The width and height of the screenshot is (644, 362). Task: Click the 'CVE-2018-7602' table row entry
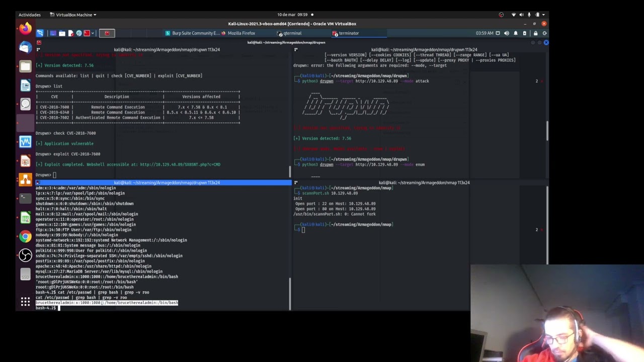pyautogui.click(x=137, y=118)
